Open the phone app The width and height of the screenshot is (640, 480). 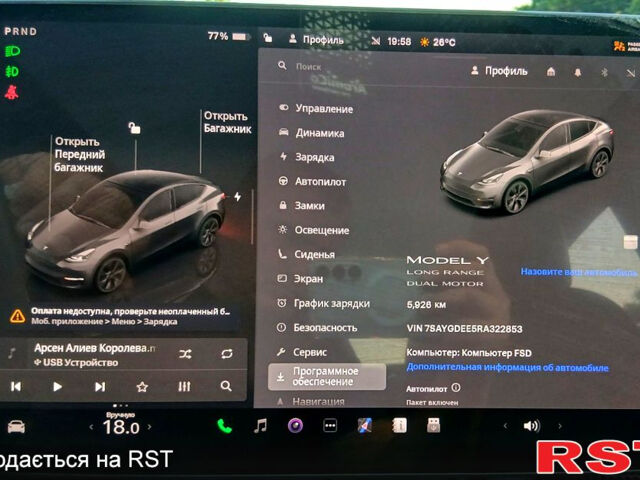click(x=224, y=426)
